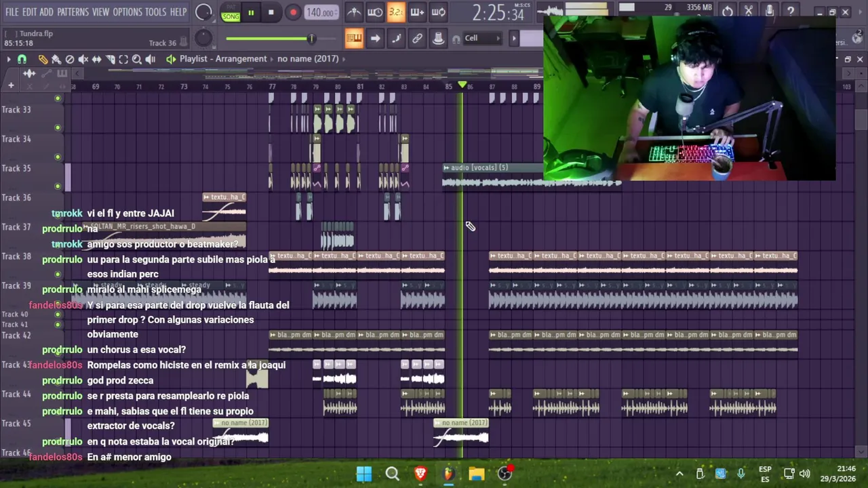This screenshot has height=488, width=868.
Task: Select the mute tool in the playlist toolbar
Action: click(83, 60)
